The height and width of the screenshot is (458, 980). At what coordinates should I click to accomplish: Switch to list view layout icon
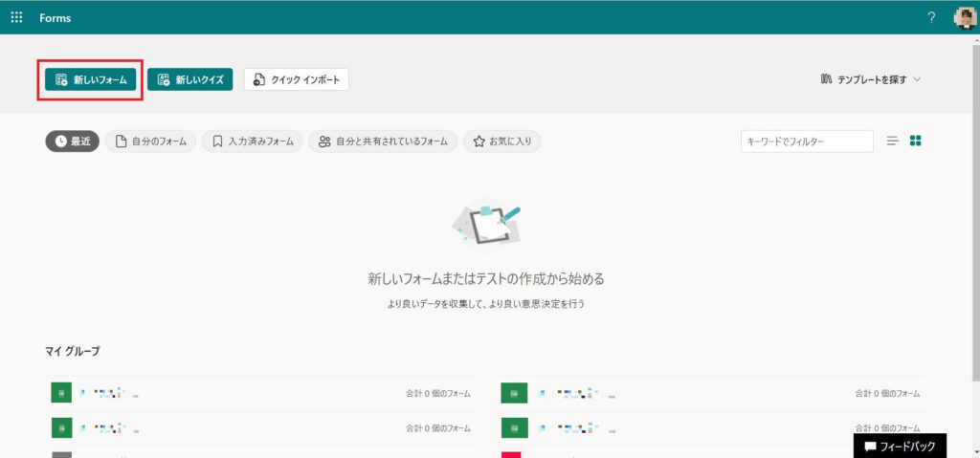point(893,142)
